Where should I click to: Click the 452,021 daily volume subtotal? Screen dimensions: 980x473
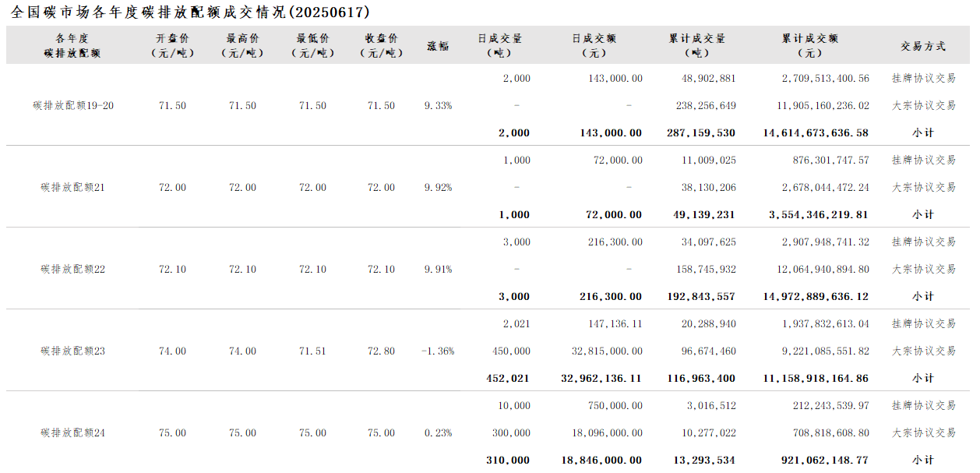(x=508, y=378)
